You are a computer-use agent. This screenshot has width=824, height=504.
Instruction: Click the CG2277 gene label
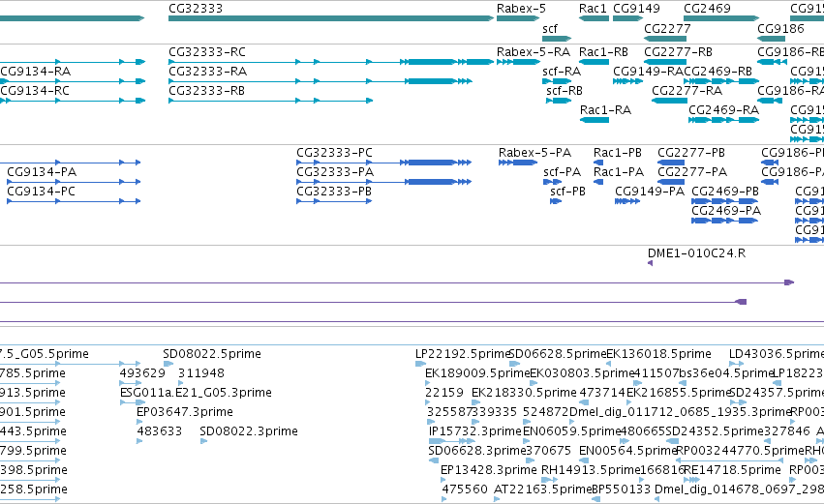click(x=667, y=28)
